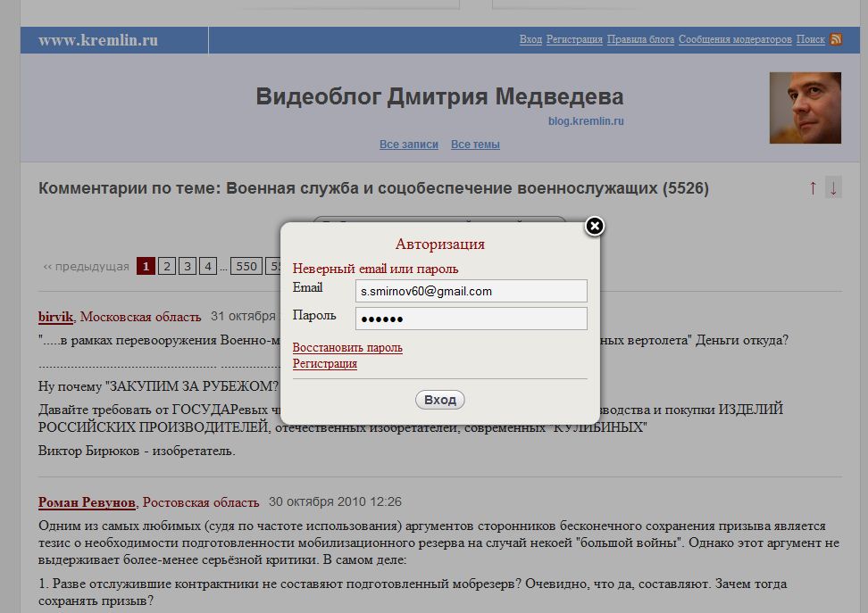
Task: Open user profile Роман Ревунов
Action: [x=87, y=501]
